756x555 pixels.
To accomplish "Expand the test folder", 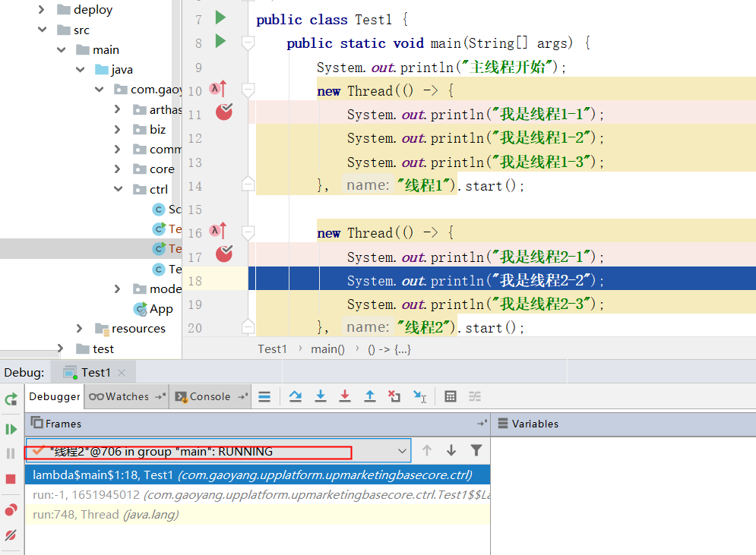I will point(60,348).
